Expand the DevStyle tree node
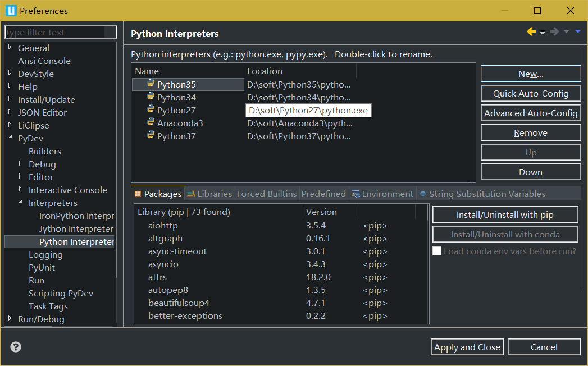 pyautogui.click(x=10, y=73)
